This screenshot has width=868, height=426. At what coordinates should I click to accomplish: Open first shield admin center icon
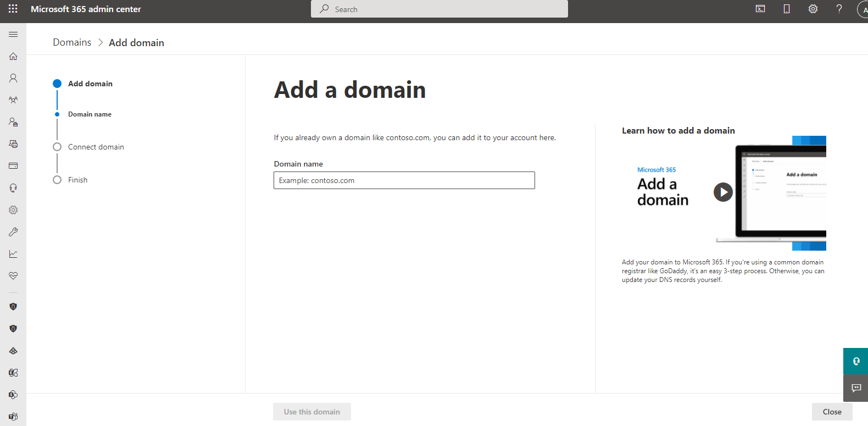point(13,307)
